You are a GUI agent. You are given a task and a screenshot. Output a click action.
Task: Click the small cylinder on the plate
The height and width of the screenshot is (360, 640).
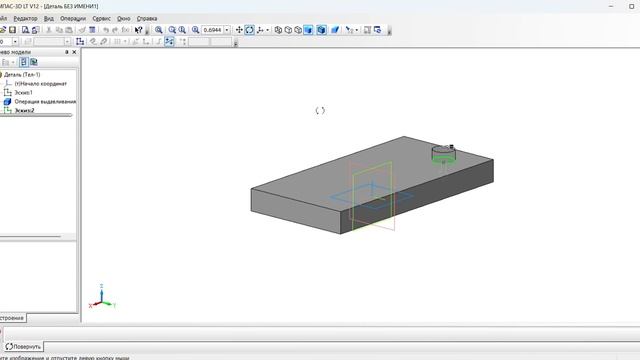click(444, 154)
